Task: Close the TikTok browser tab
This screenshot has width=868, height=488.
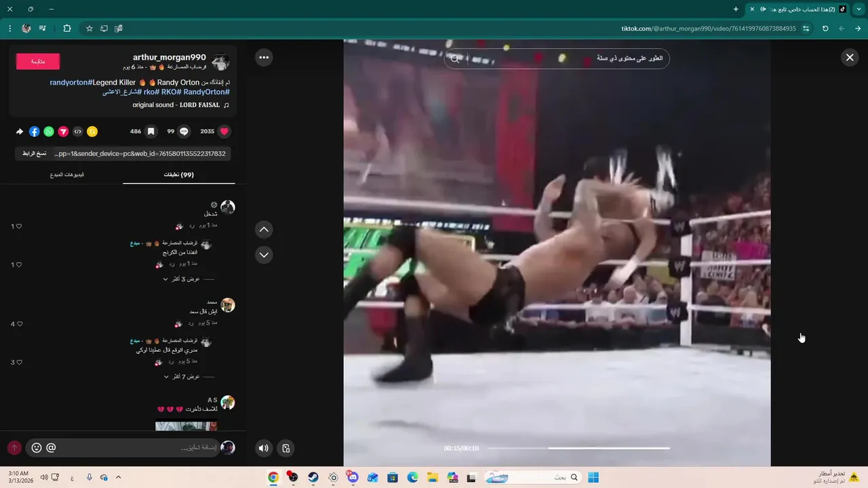Action: tap(751, 9)
